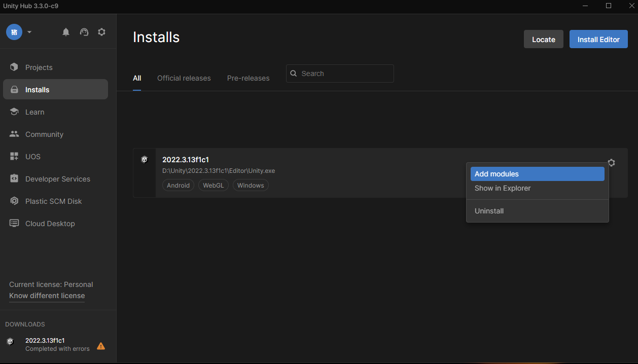
Task: Open the notifications bell
Action: coord(66,32)
